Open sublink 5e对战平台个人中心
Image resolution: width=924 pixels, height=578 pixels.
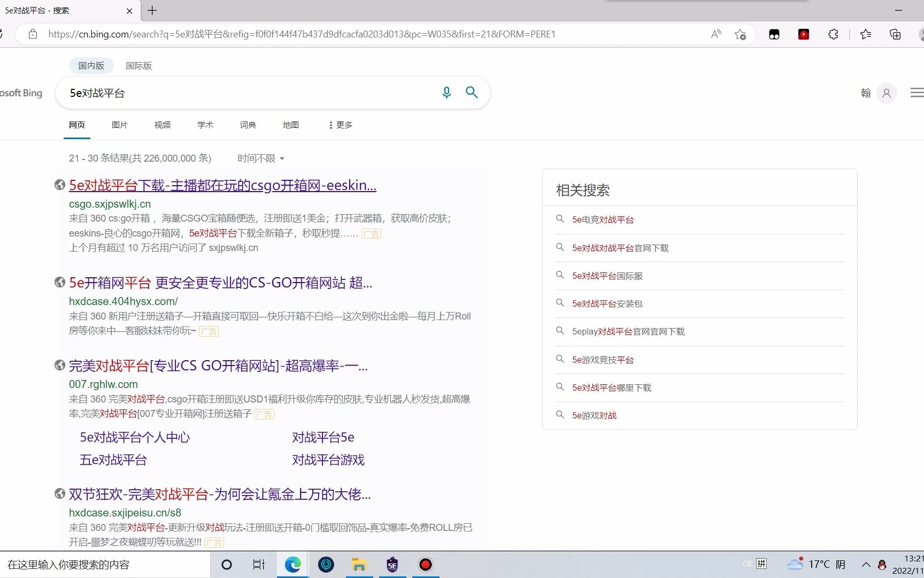[135, 437]
